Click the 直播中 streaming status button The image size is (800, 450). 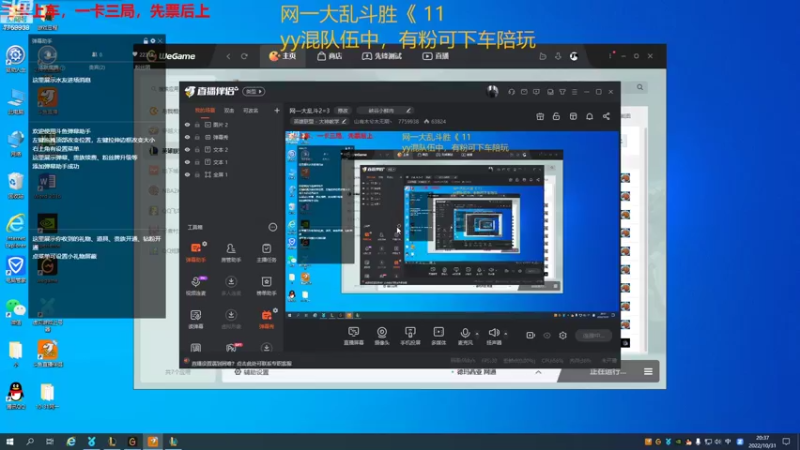(x=593, y=336)
